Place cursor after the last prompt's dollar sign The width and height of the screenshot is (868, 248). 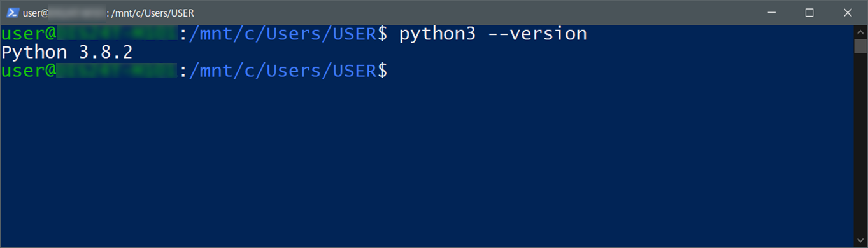pyautogui.click(x=394, y=71)
